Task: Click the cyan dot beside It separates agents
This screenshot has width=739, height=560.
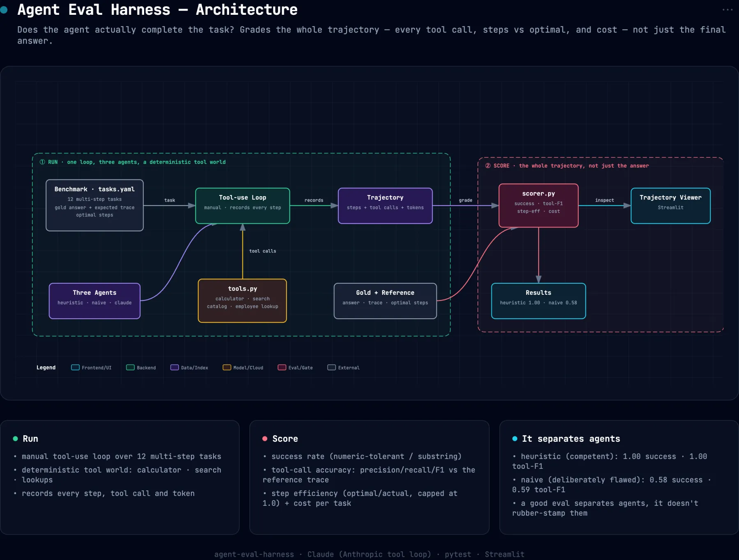Action: pyautogui.click(x=515, y=438)
